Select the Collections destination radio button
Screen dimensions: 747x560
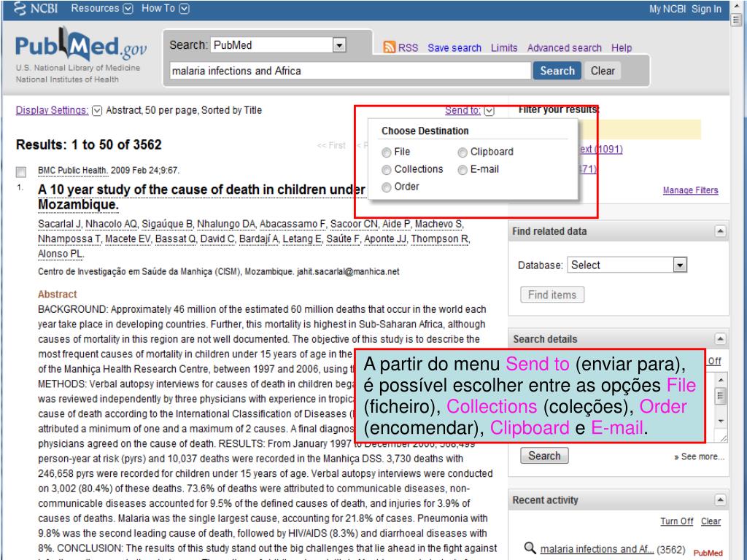387,170
